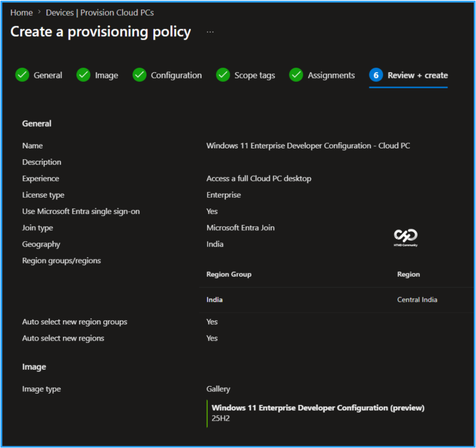This screenshot has width=476, height=448.
Task: Select the policy name value text
Action: tap(308, 146)
